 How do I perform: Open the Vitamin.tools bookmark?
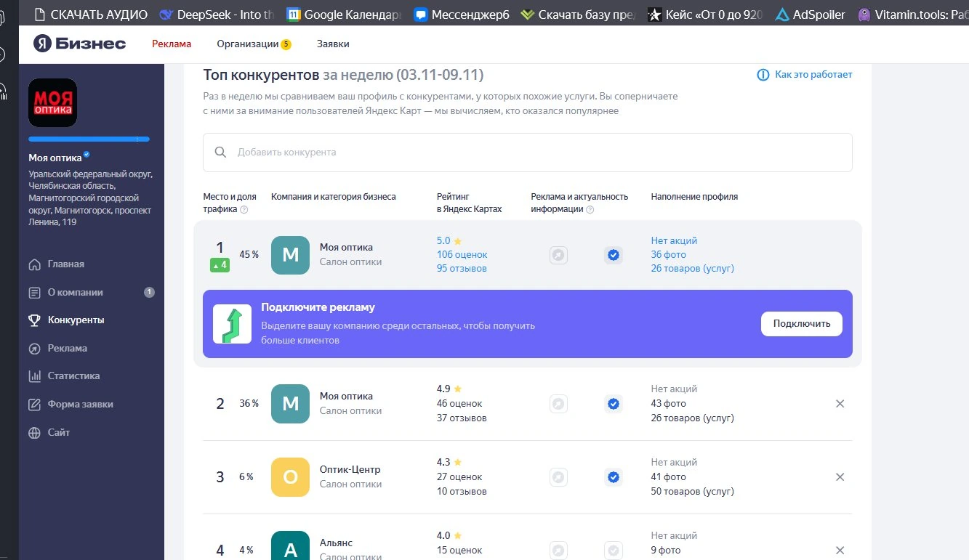point(913,14)
